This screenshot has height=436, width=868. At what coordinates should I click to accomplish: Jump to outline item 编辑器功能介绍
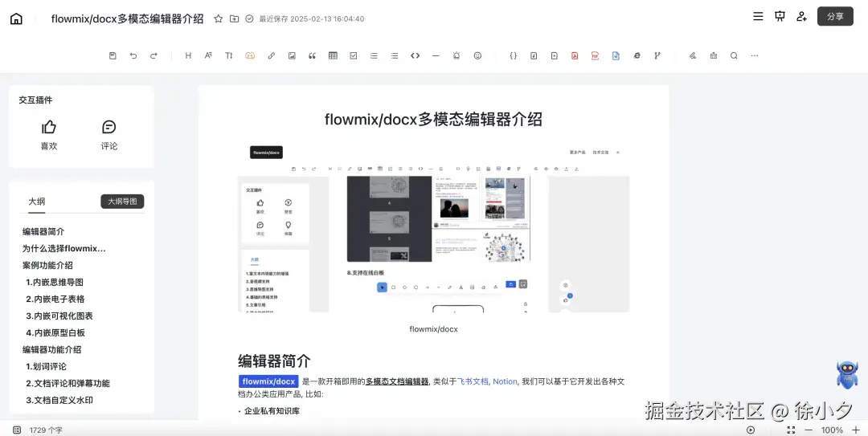tap(52, 350)
